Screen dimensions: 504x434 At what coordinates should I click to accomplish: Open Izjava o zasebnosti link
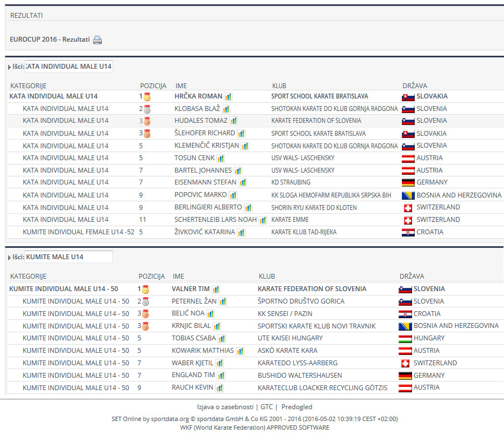tap(225, 407)
